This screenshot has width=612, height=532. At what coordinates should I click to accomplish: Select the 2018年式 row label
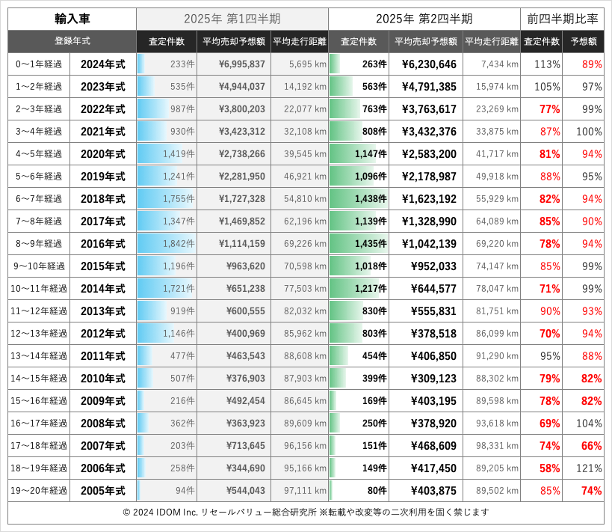click(103, 199)
